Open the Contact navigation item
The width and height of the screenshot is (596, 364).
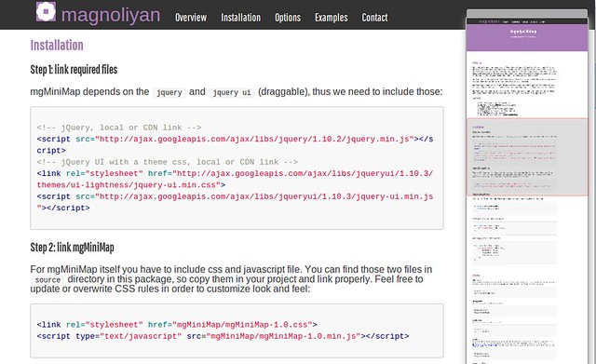point(374,18)
